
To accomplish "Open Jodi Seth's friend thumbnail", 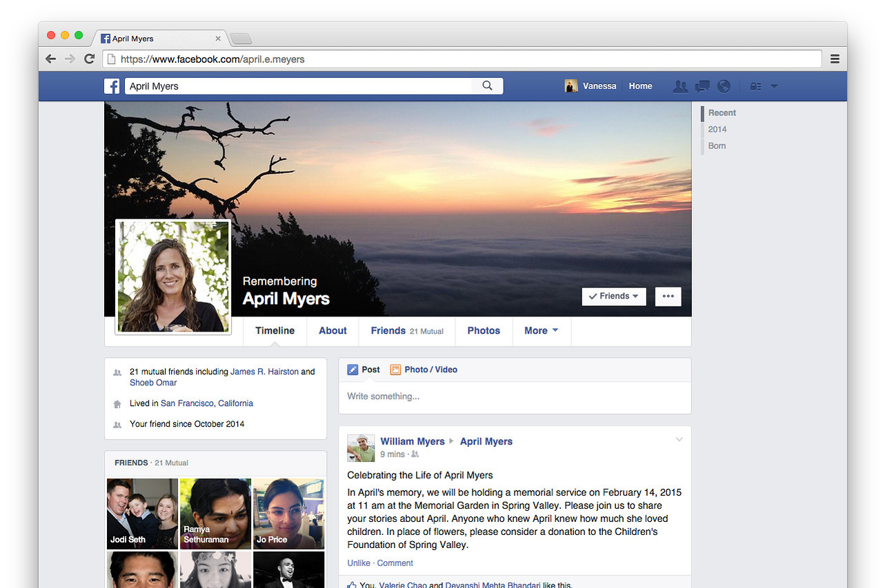I will [x=142, y=514].
